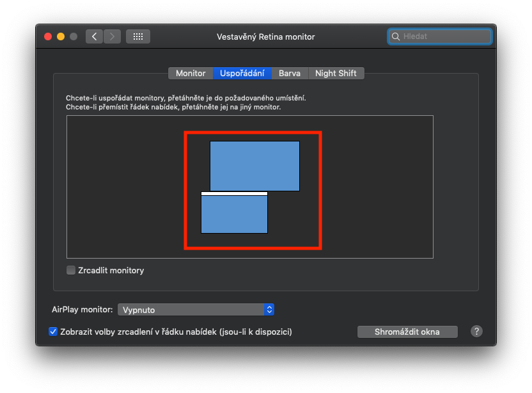The height and width of the screenshot is (393, 532).
Task: Open the Barva tab
Action: pos(290,73)
